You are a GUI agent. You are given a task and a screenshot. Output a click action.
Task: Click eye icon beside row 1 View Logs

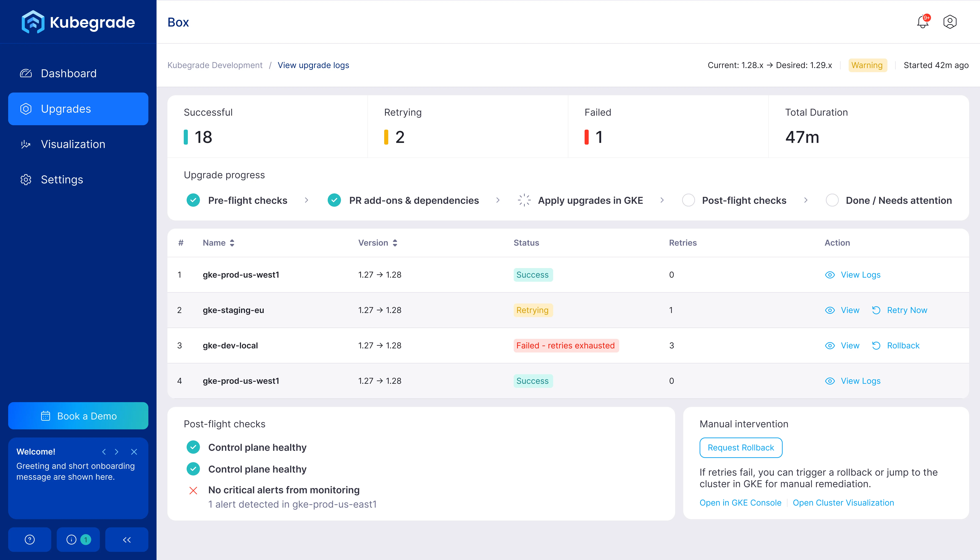[830, 275]
